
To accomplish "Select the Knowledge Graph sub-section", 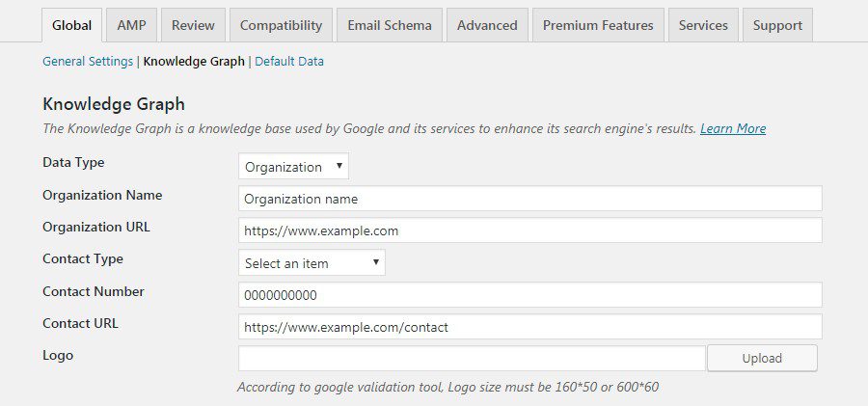I will (x=194, y=62).
